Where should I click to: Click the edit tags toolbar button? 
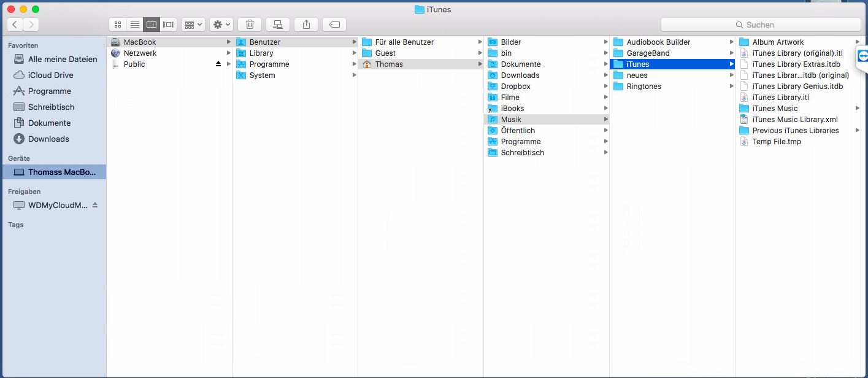[x=334, y=25]
